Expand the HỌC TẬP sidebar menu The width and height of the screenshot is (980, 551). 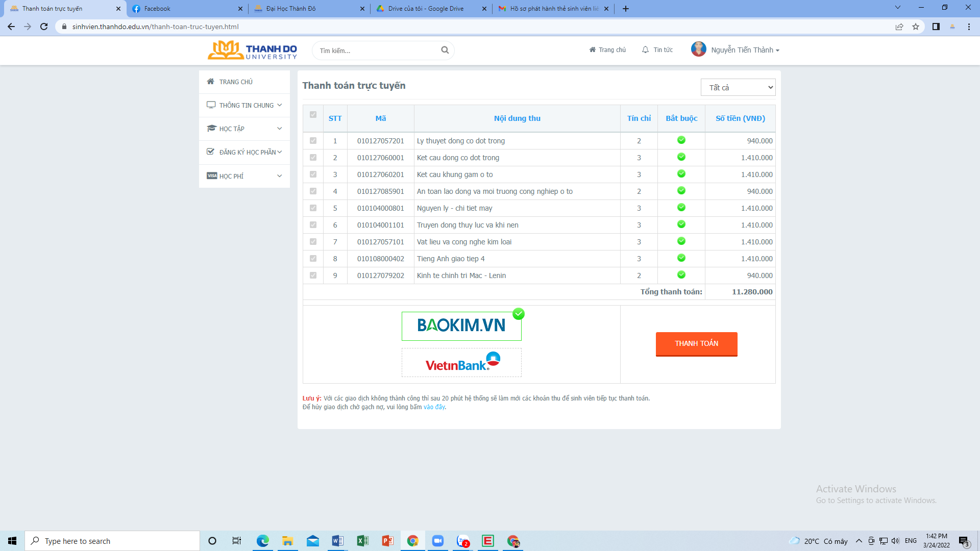pyautogui.click(x=244, y=129)
